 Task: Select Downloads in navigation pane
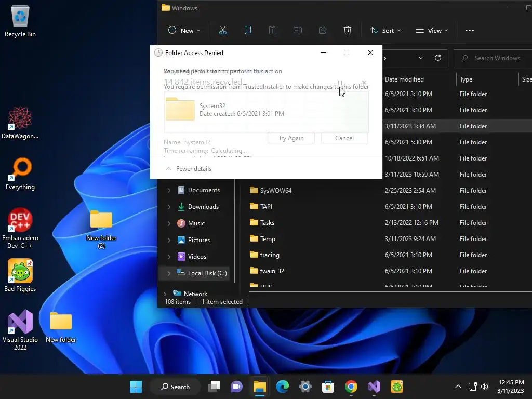[x=203, y=207]
